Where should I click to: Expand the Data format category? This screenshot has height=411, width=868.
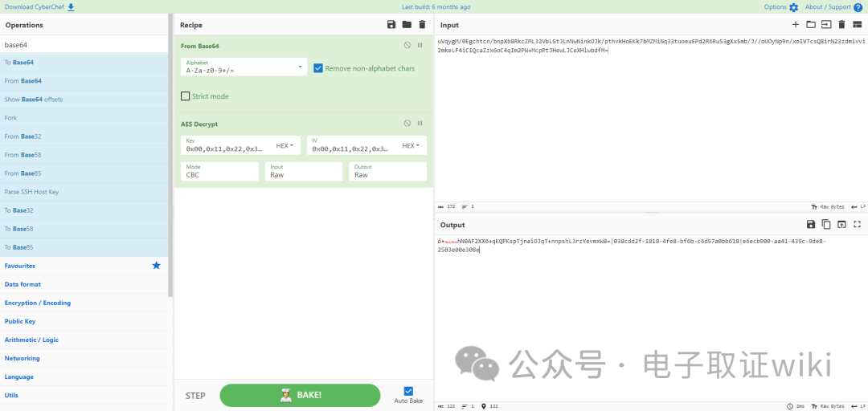[84, 284]
